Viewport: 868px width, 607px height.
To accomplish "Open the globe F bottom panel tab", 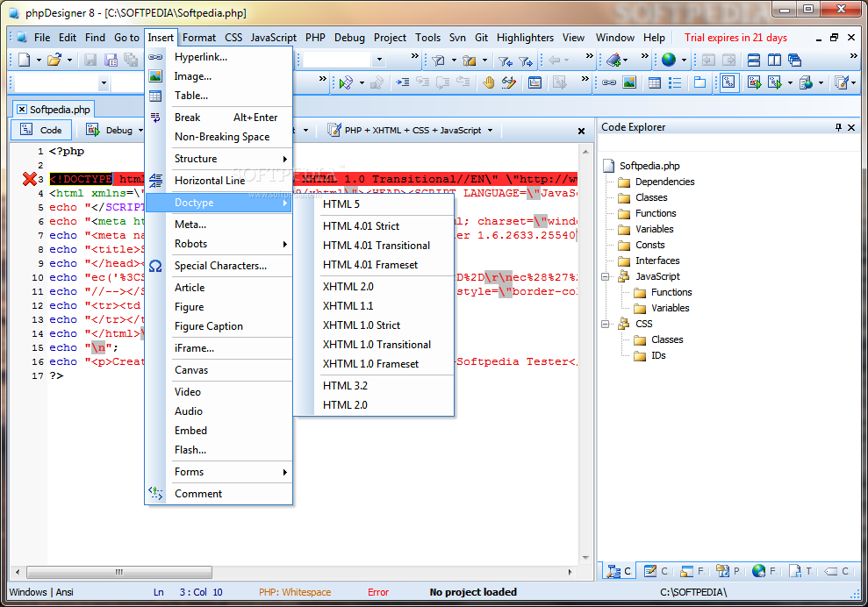I will (x=764, y=571).
